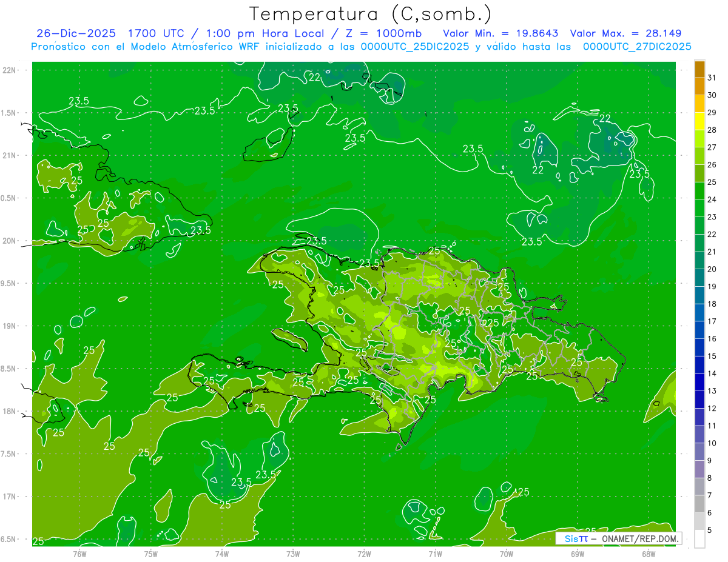The height and width of the screenshot is (562, 728).
Task: Click the '68W' longitude axis label
Action: click(649, 554)
